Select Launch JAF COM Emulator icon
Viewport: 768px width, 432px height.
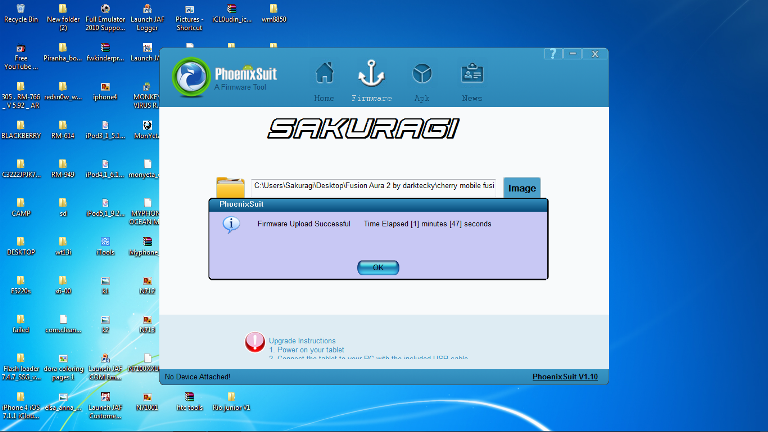coord(105,367)
